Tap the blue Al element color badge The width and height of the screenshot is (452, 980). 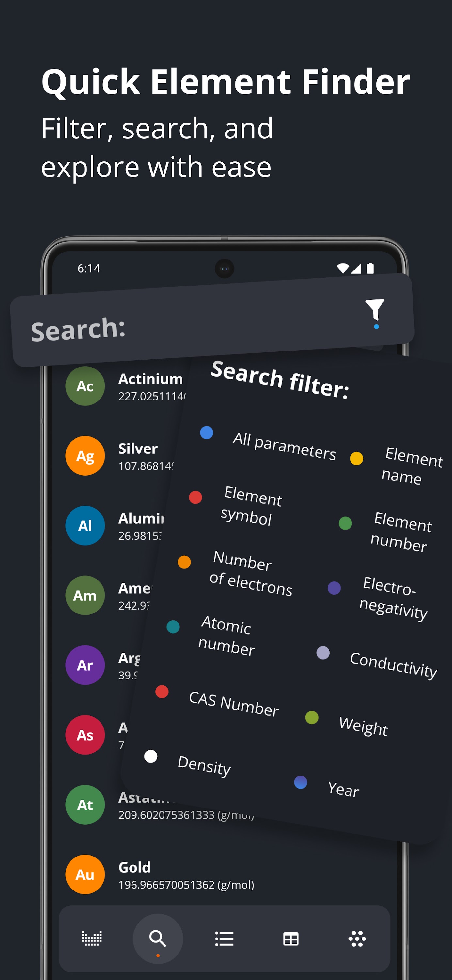click(85, 525)
